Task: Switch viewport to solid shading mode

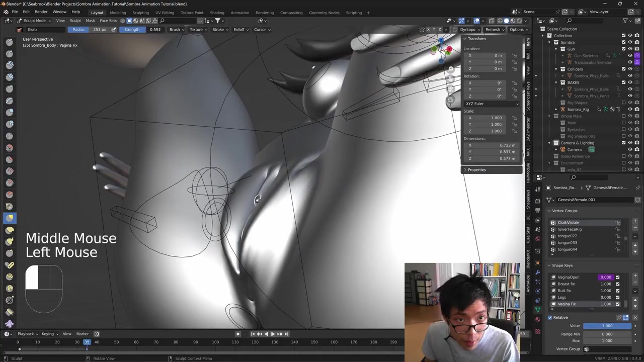Action: point(507,21)
